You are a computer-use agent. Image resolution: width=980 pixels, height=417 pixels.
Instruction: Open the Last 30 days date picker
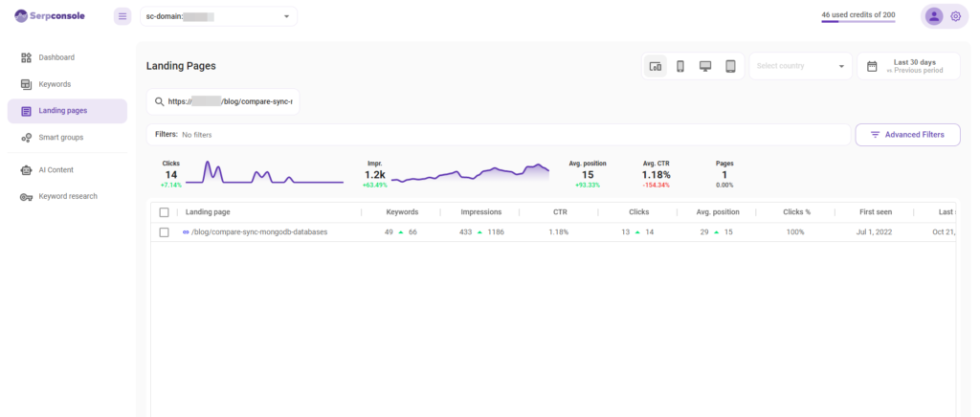908,66
